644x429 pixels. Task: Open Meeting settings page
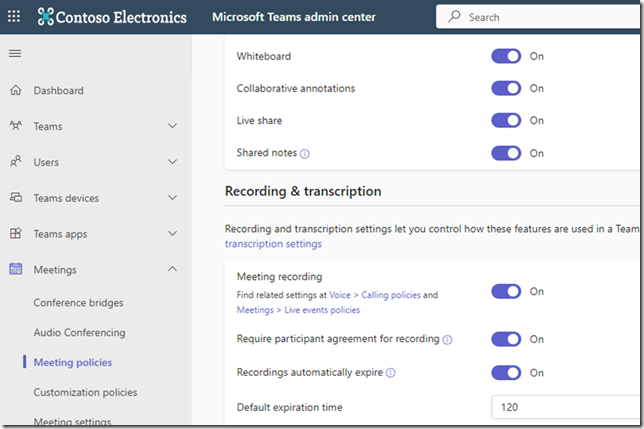click(72, 421)
